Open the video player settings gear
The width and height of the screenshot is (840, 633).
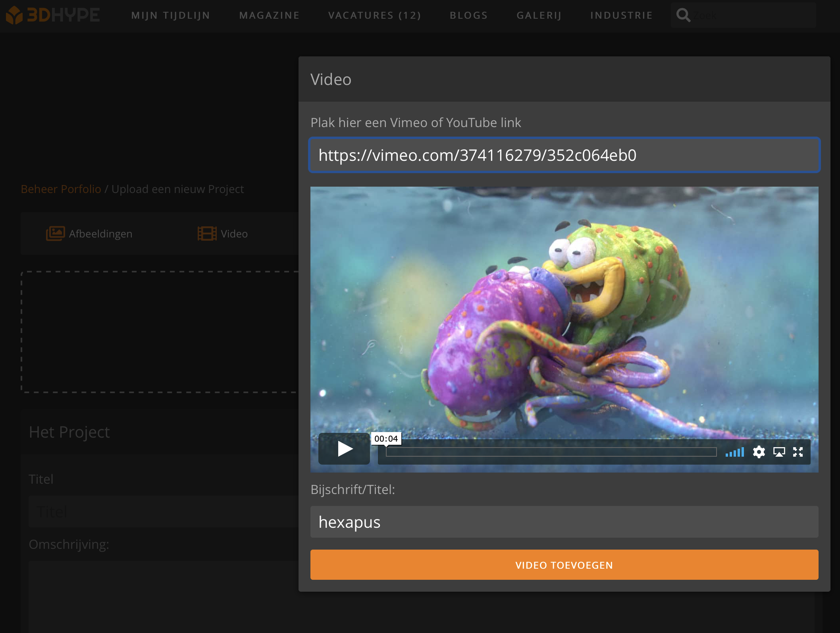coord(759,452)
